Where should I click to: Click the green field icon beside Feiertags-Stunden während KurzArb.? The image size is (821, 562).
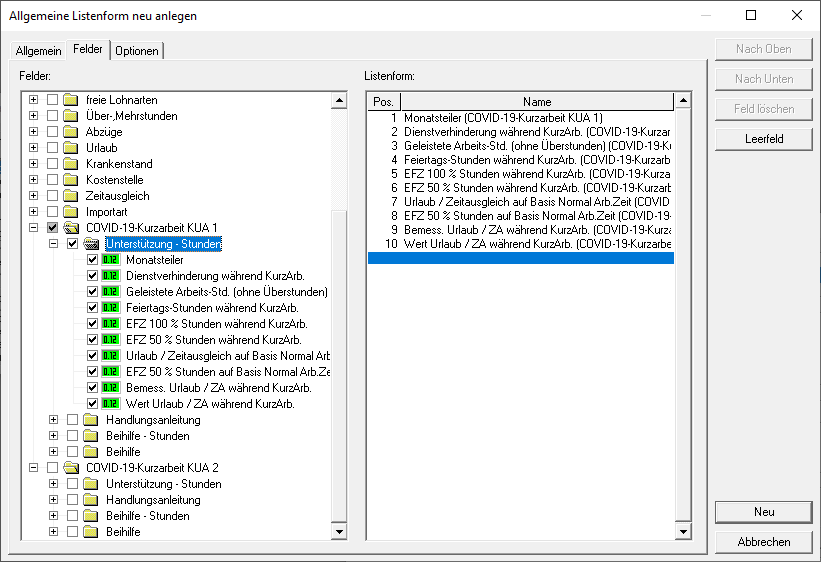point(111,308)
